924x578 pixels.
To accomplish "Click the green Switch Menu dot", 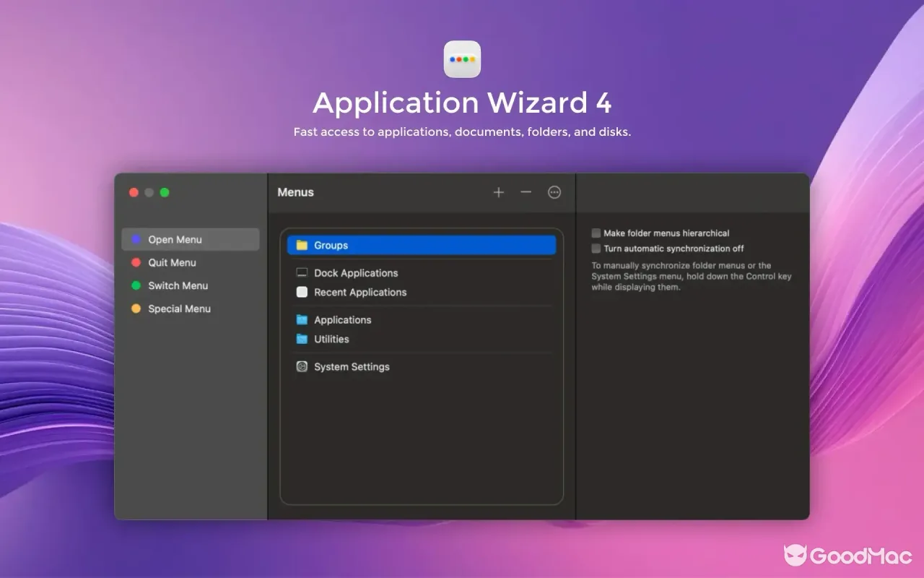I will coord(136,286).
